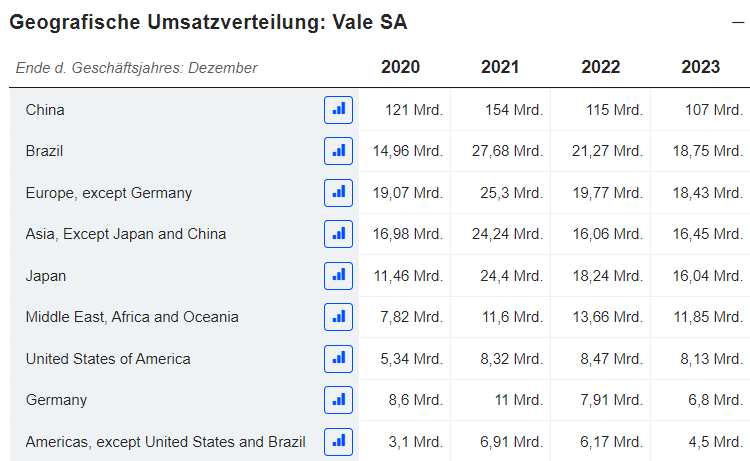Click the Germany row label

click(56, 400)
